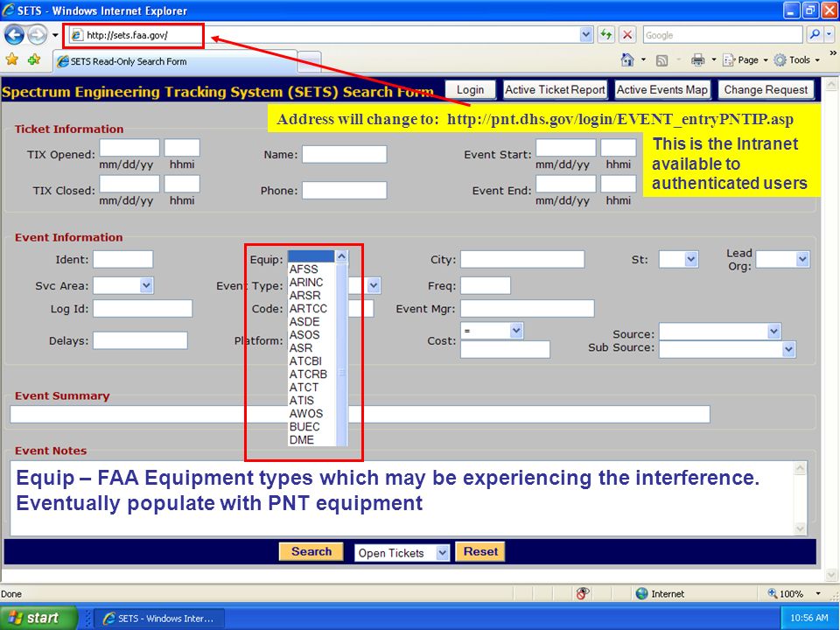Click the Event Mgr input field
This screenshot has height=630, width=840.
coord(527,309)
